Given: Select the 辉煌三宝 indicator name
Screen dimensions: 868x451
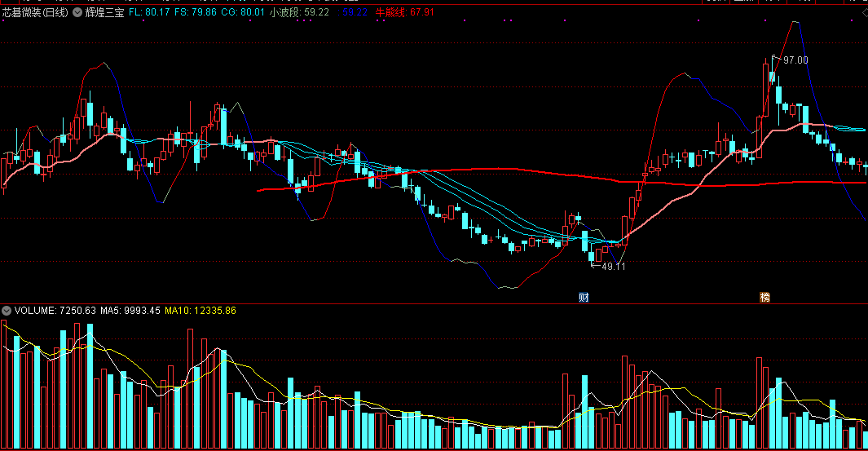Looking at the screenshot, I should coord(104,12).
